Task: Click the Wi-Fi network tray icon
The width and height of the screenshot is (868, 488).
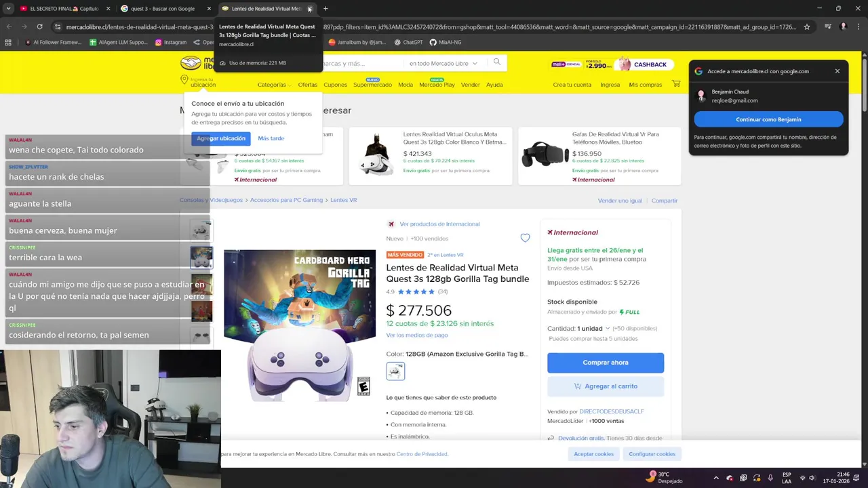Action: pos(802,478)
